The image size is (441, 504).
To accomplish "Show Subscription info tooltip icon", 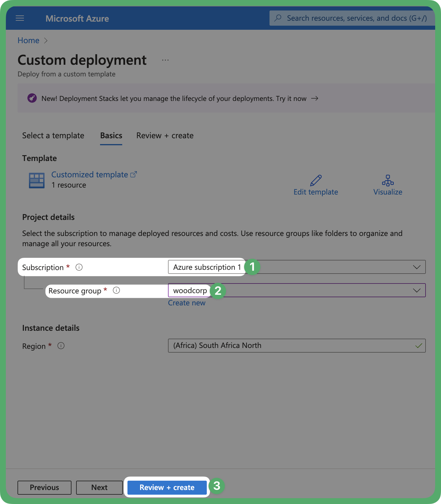I will tap(79, 267).
